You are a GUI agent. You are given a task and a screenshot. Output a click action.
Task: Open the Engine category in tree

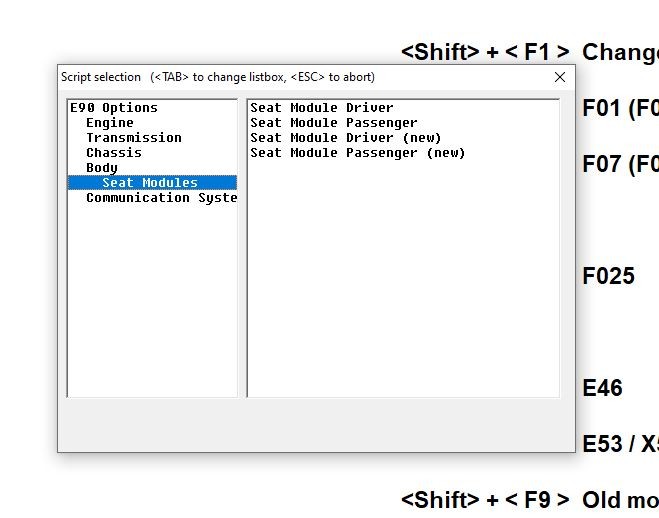[x=109, y=123]
